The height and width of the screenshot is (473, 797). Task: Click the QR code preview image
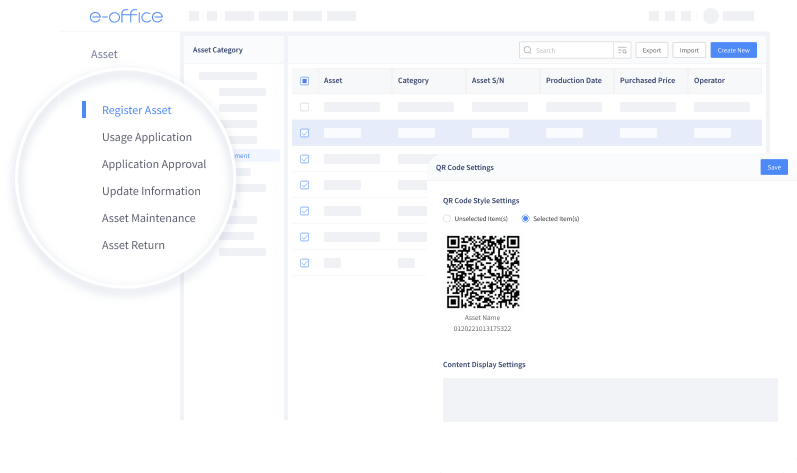[x=483, y=272]
